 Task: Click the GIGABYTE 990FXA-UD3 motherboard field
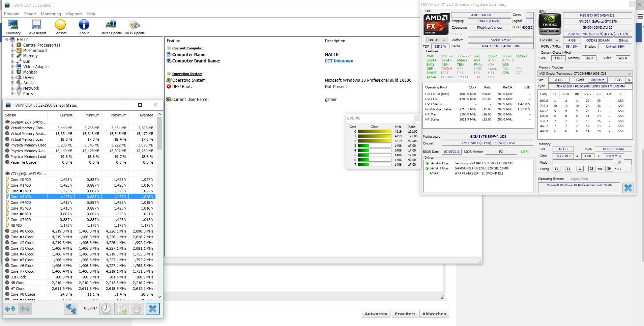[x=488, y=137]
